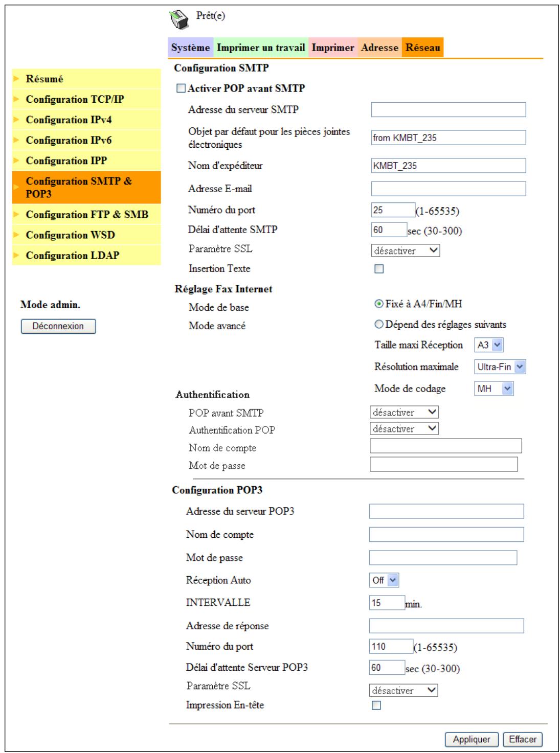Click Authentification Mot de passe field
This screenshot has height=753, width=560.
[444, 464]
